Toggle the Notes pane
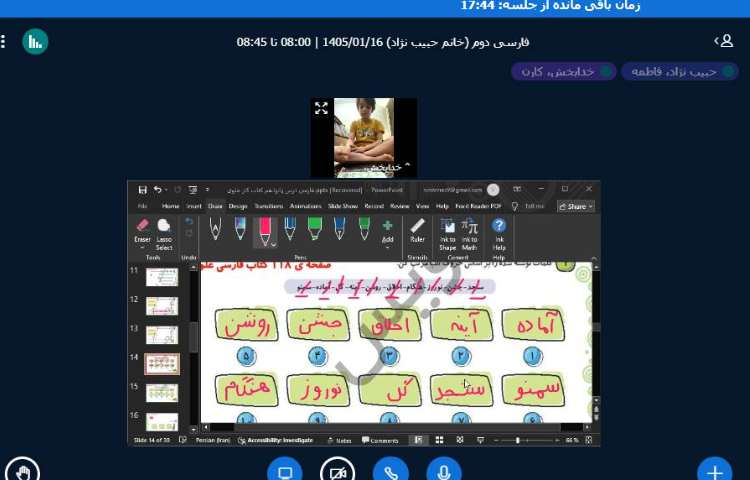 [x=340, y=440]
